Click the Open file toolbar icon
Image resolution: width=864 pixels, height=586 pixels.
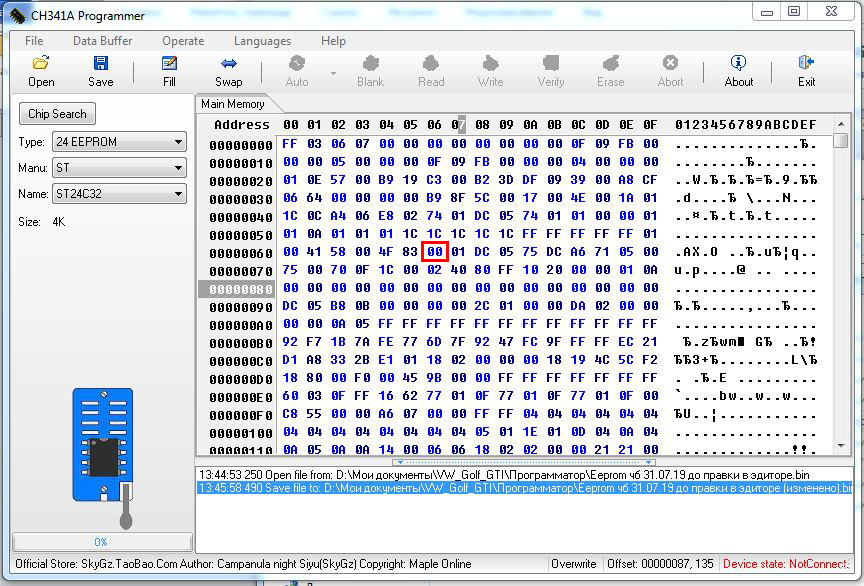[41, 64]
